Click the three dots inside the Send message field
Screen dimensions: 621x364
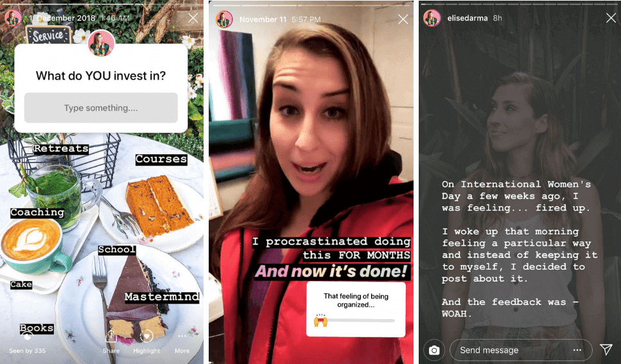click(577, 350)
